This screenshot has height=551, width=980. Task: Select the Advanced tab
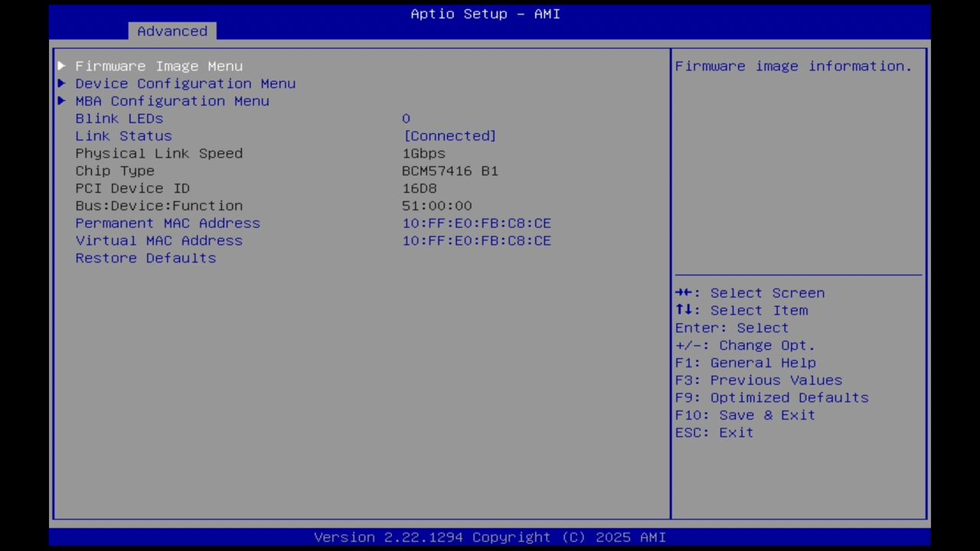click(171, 31)
